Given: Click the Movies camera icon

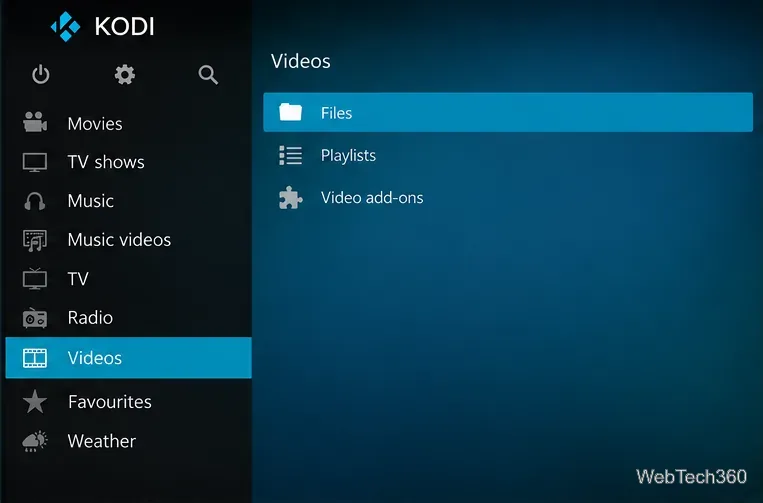Looking at the screenshot, I should [x=35, y=122].
